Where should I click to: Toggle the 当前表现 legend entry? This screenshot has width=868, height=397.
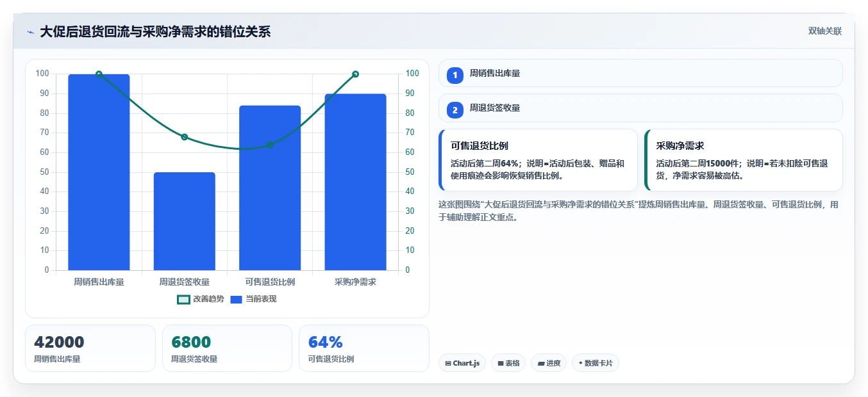253,299
